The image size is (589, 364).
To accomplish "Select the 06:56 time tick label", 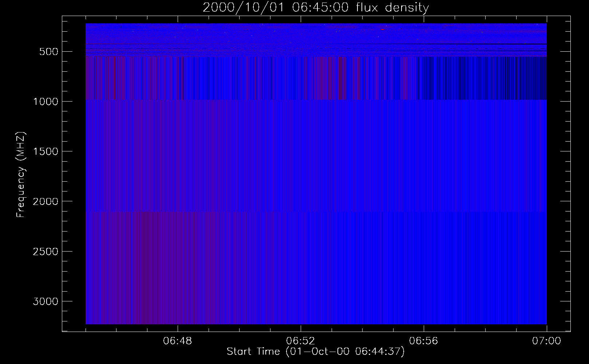I will (424, 341).
